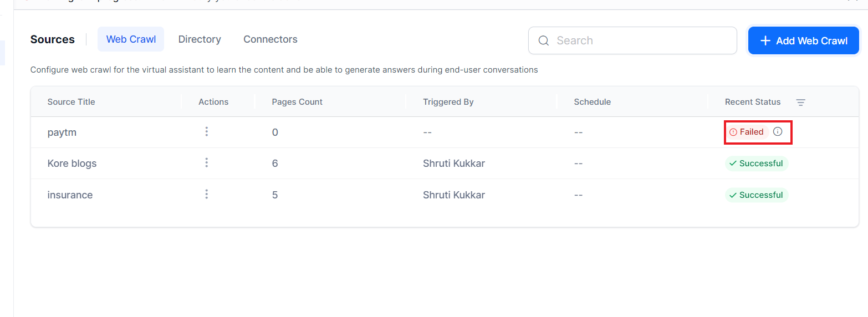Click the Recent Status column header
The width and height of the screenshot is (868, 317).
tap(752, 102)
